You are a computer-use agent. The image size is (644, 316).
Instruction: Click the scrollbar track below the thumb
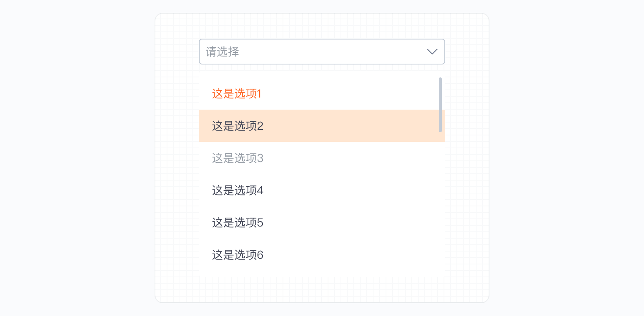[x=440, y=202]
